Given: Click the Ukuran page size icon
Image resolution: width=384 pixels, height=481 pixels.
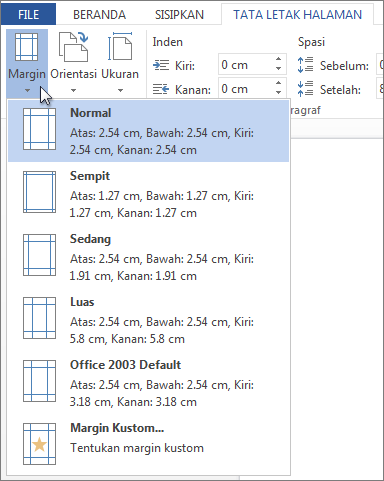Looking at the screenshot, I should point(120,47).
